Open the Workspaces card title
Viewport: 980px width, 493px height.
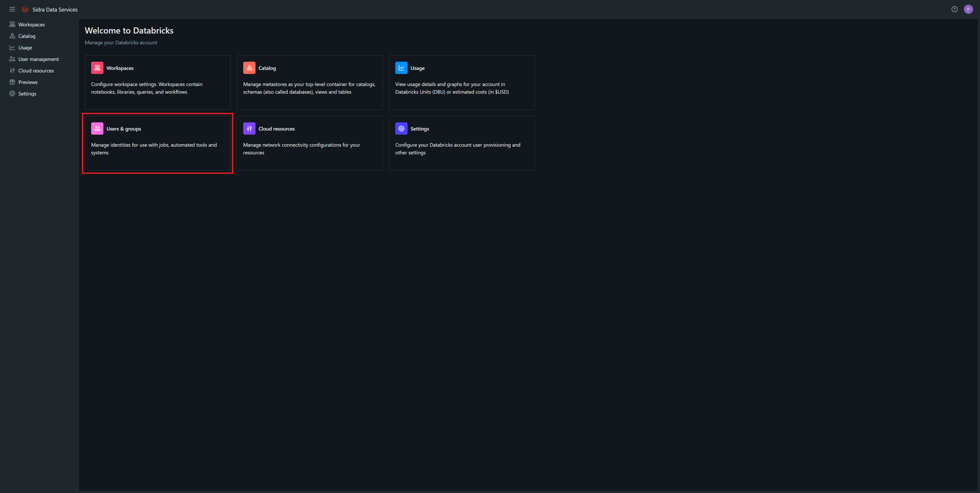120,68
